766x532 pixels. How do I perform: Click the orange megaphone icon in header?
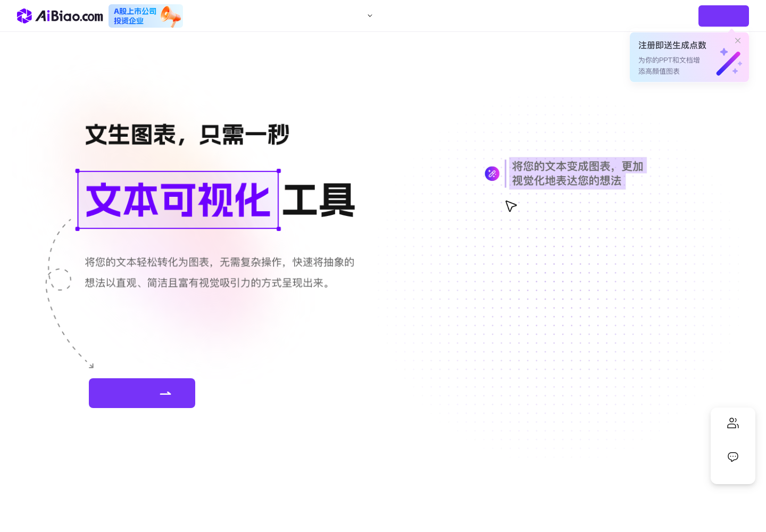tap(171, 16)
